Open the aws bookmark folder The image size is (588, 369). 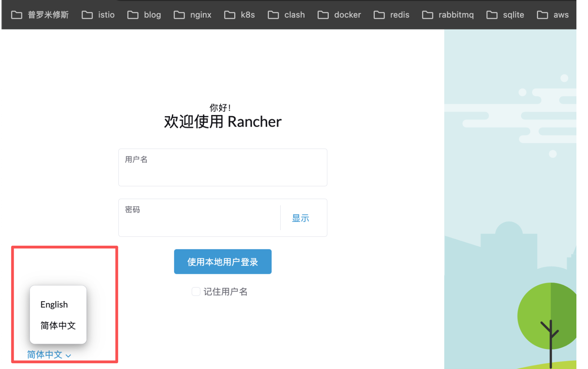point(553,15)
